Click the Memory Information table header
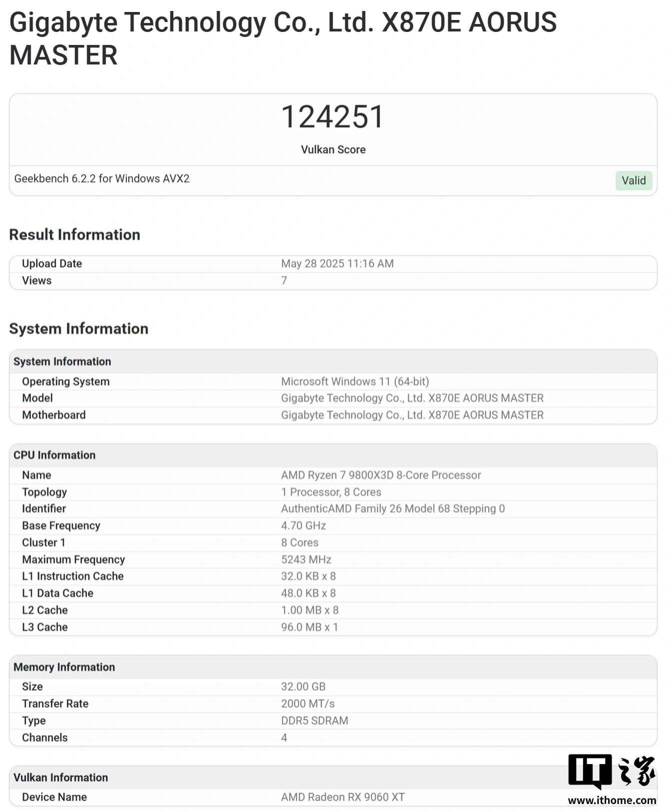The width and height of the screenshot is (667, 812). pyautogui.click(x=333, y=667)
